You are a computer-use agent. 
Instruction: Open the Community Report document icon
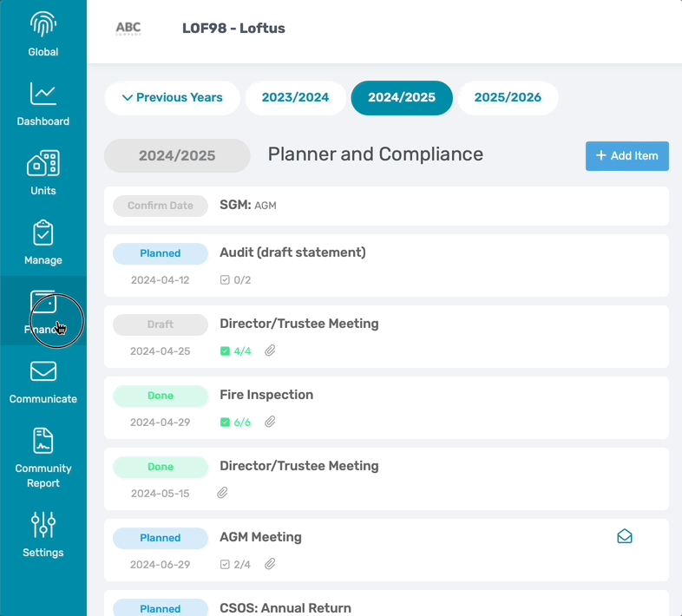[x=43, y=441]
